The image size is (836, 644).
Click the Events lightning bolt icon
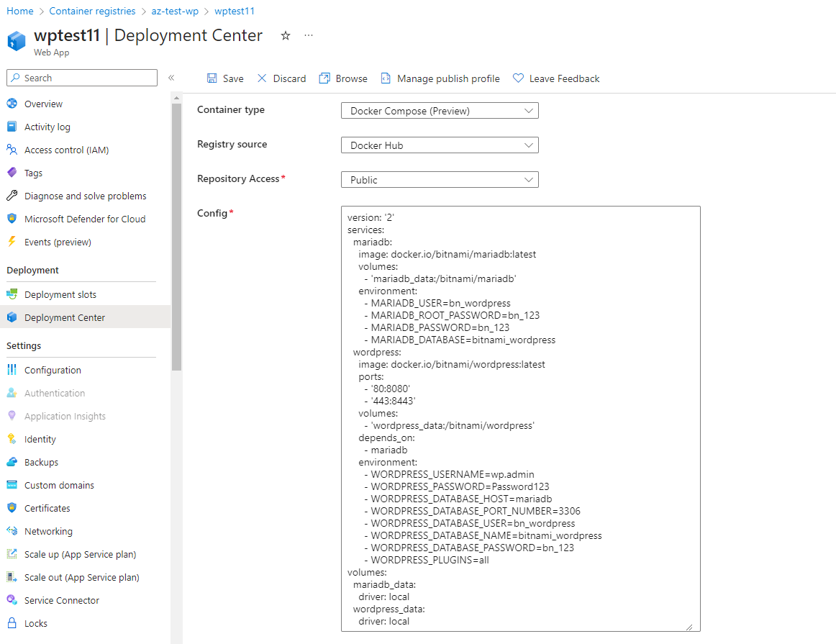tap(12, 242)
